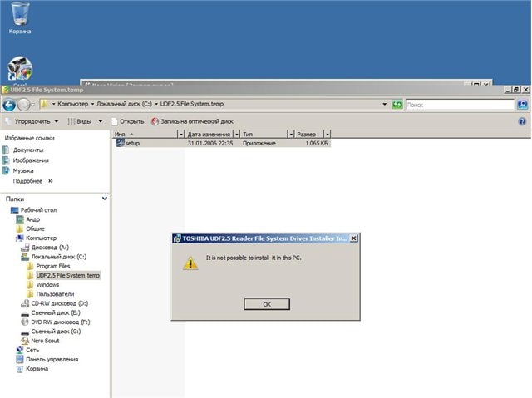Select Съемный диск (E:) drive
532x398 pixels.
(51, 312)
